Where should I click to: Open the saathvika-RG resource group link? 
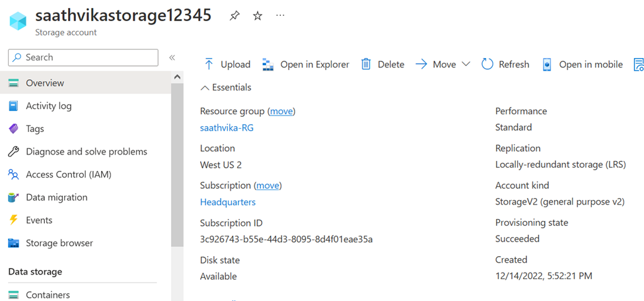[x=227, y=127]
